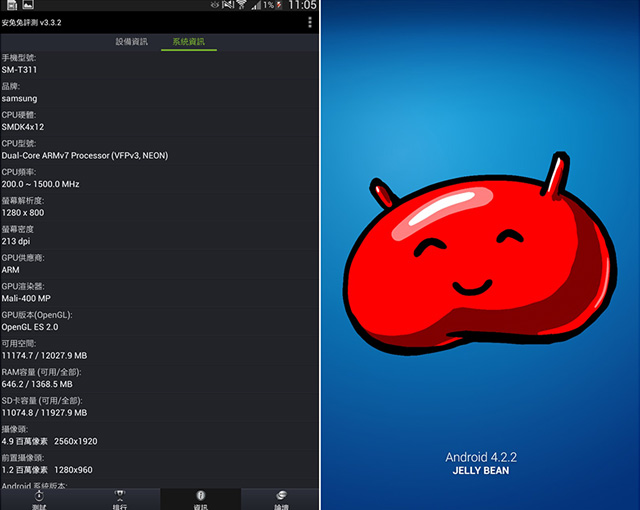Select the 200.0 ~ 1500.0 MHz value
640x510 pixels.
pos(40,184)
